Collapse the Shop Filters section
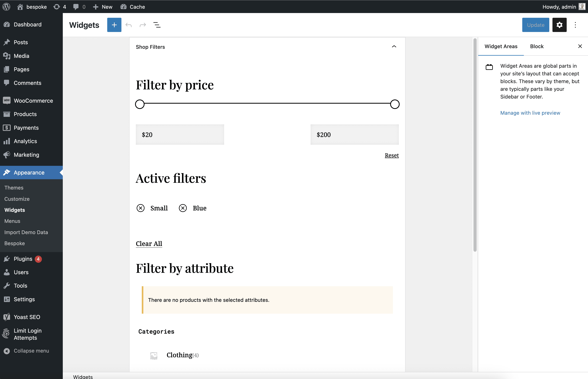Viewport: 588px width, 379px height. [x=394, y=47]
